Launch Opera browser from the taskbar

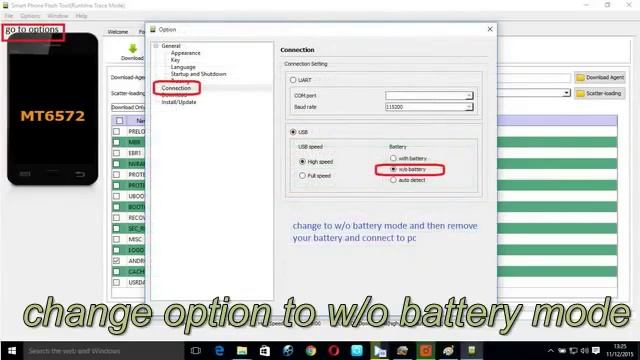pyautogui.click(x=333, y=351)
